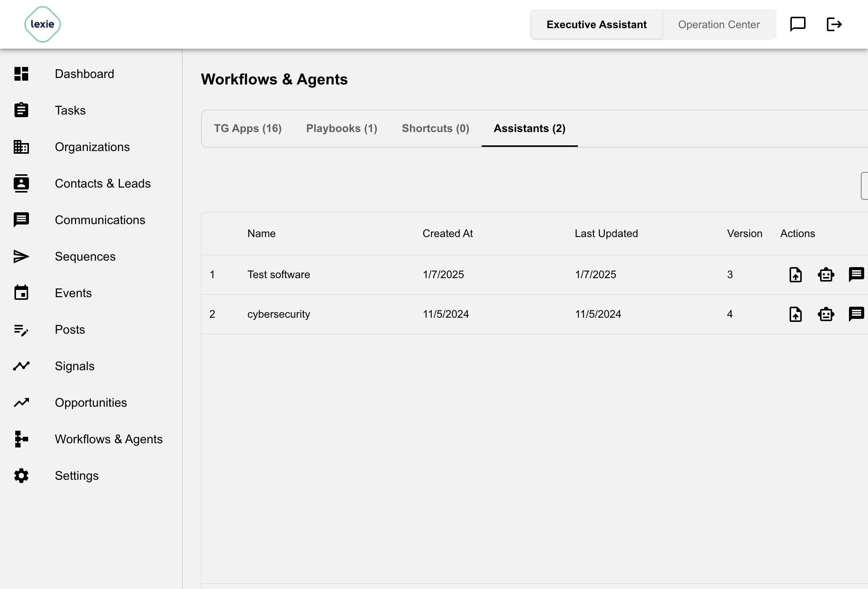Select the Shortcuts (0) tab
This screenshot has height=589, width=868.
click(x=436, y=129)
